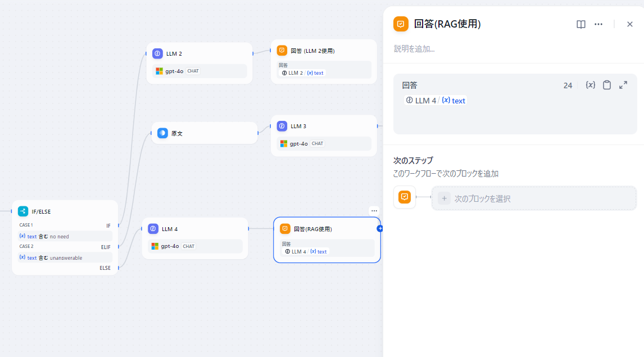Click the LLM 3 node icon

click(282, 126)
